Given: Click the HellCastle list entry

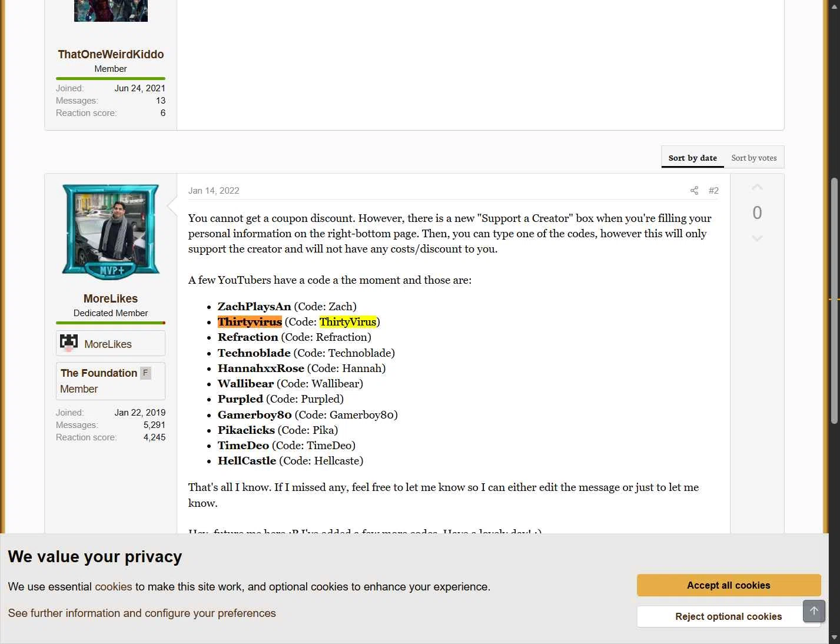Looking at the screenshot, I should pyautogui.click(x=290, y=461).
